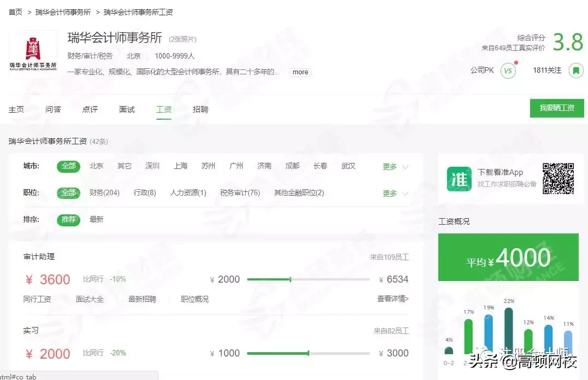Click the green 准 app icon
Viewport: 588px width, 380px height.
click(x=458, y=178)
